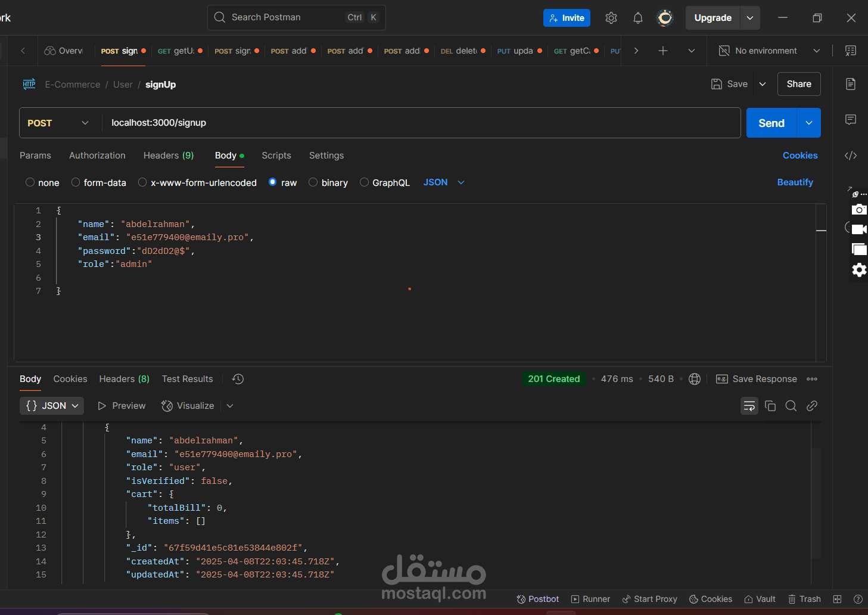Open the Send button dropdown arrow

click(808, 123)
